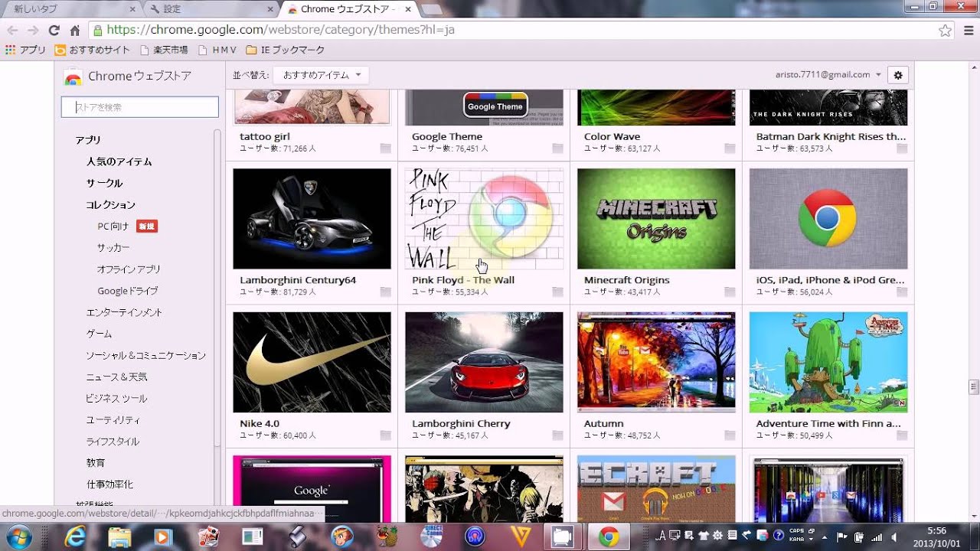Open the 楽天市場 bookmark
The width and height of the screenshot is (980, 551).
tap(164, 50)
